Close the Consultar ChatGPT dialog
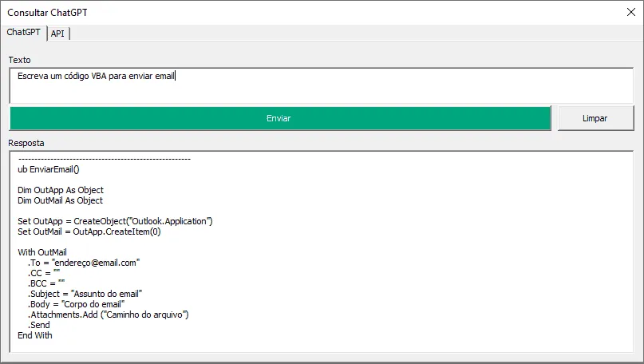The width and height of the screenshot is (644, 364). (631, 12)
